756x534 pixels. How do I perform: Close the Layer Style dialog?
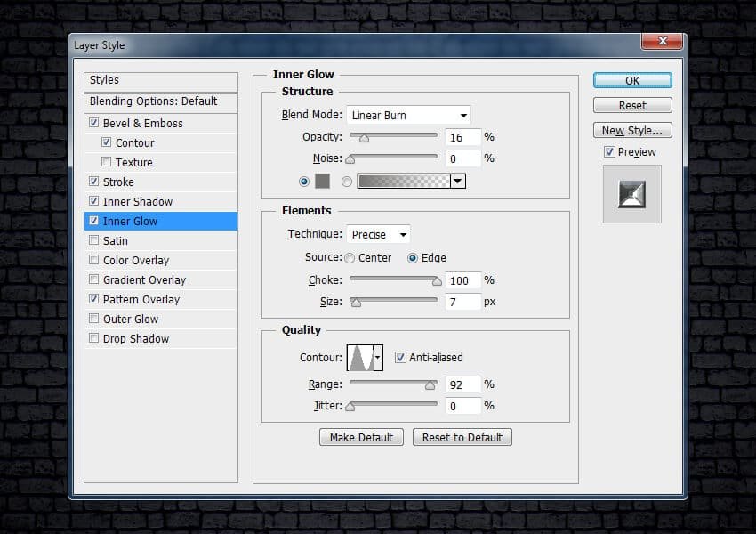[662, 42]
